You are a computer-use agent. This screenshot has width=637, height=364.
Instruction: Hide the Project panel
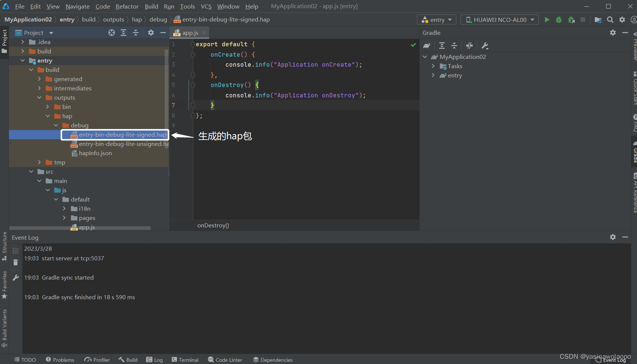[163, 33]
